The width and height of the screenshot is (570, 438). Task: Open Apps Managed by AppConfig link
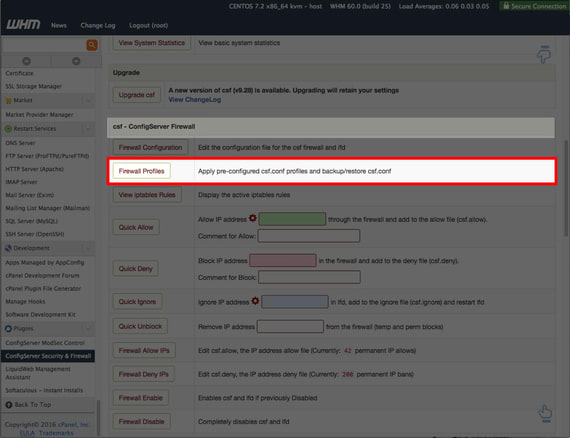(44, 262)
